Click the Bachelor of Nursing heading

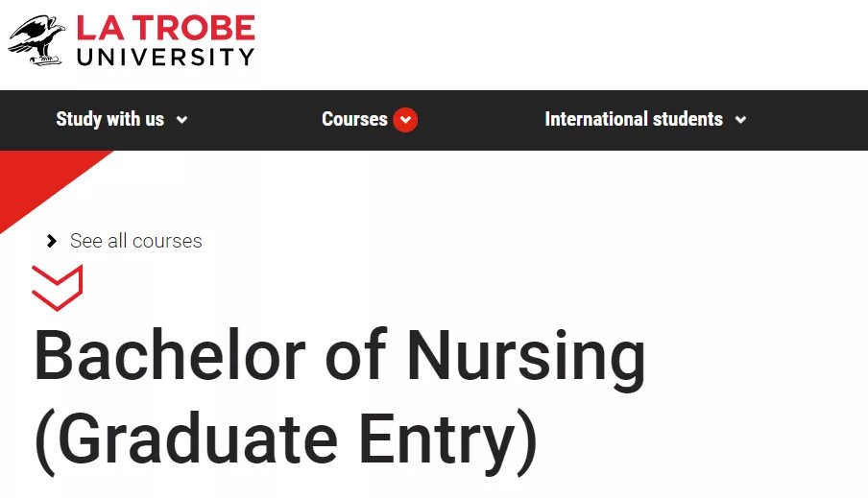[339, 357]
